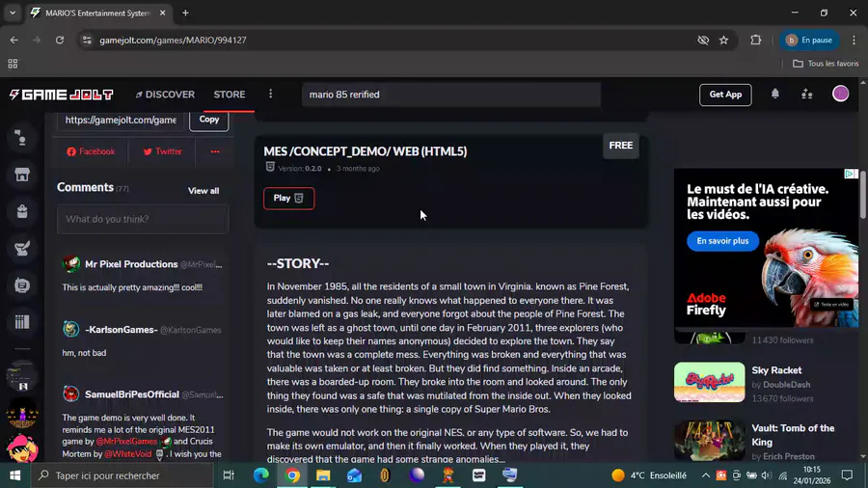868x488 pixels.
Task: Open the quests sidebar icon
Action: tap(22, 249)
